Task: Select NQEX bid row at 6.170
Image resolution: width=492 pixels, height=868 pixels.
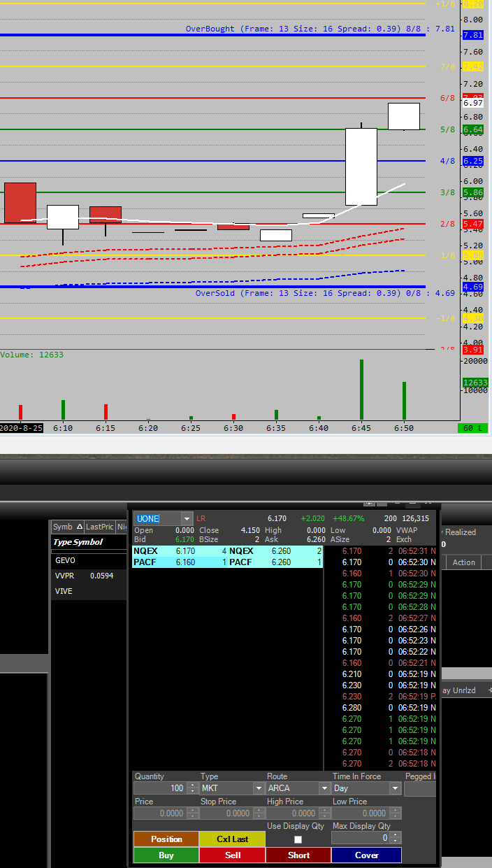Action: (180, 551)
